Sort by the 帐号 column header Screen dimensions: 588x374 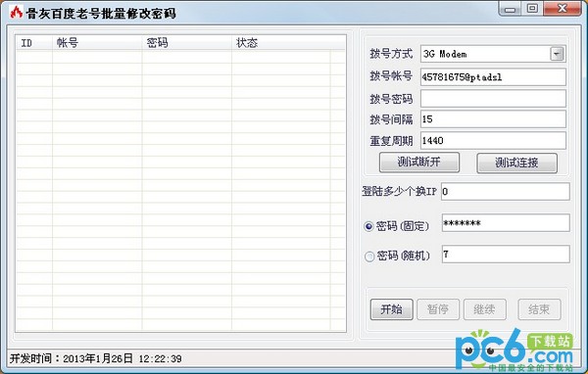point(97,43)
